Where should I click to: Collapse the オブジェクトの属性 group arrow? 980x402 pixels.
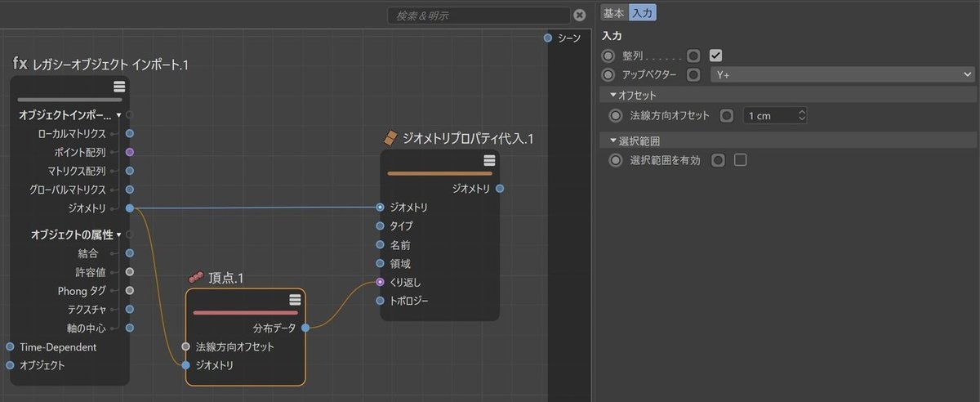pos(119,234)
